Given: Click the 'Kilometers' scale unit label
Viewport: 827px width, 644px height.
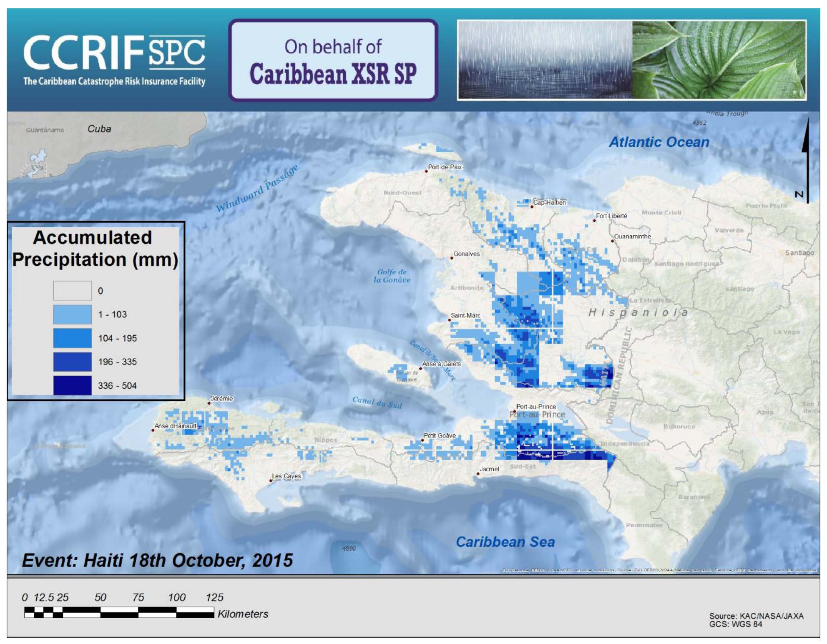Looking at the screenshot, I should (243, 614).
